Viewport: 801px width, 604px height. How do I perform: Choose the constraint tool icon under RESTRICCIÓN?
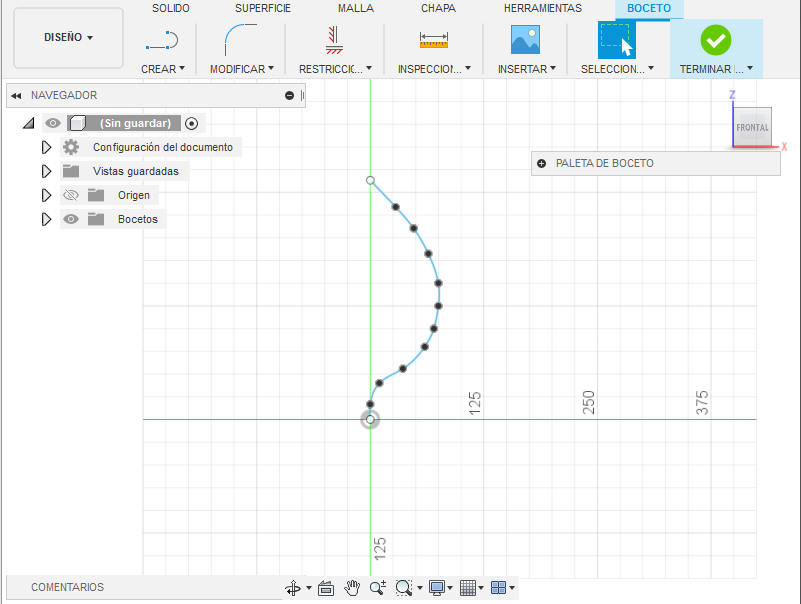pos(334,40)
